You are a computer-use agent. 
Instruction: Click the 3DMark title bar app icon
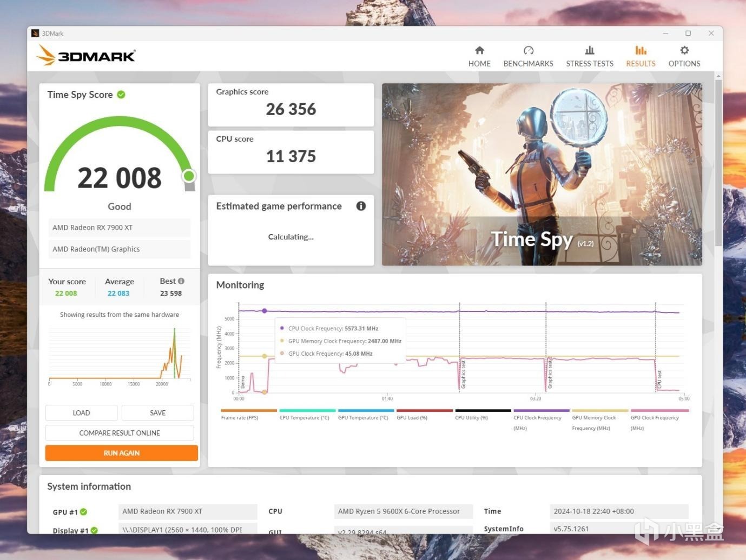click(x=35, y=34)
